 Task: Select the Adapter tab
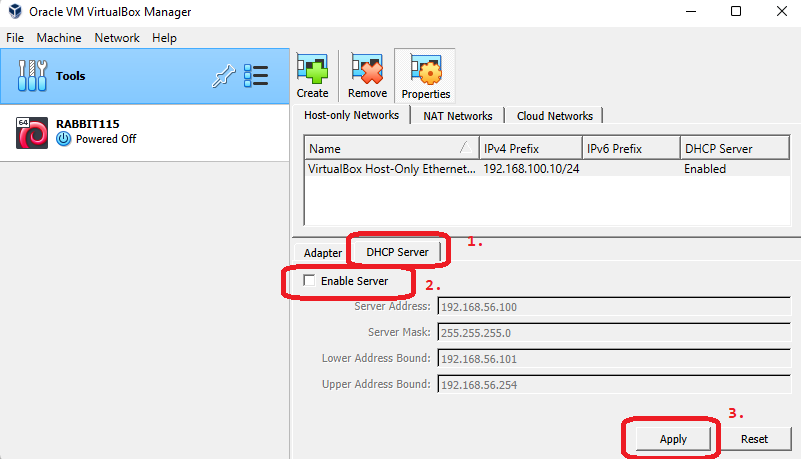point(322,253)
